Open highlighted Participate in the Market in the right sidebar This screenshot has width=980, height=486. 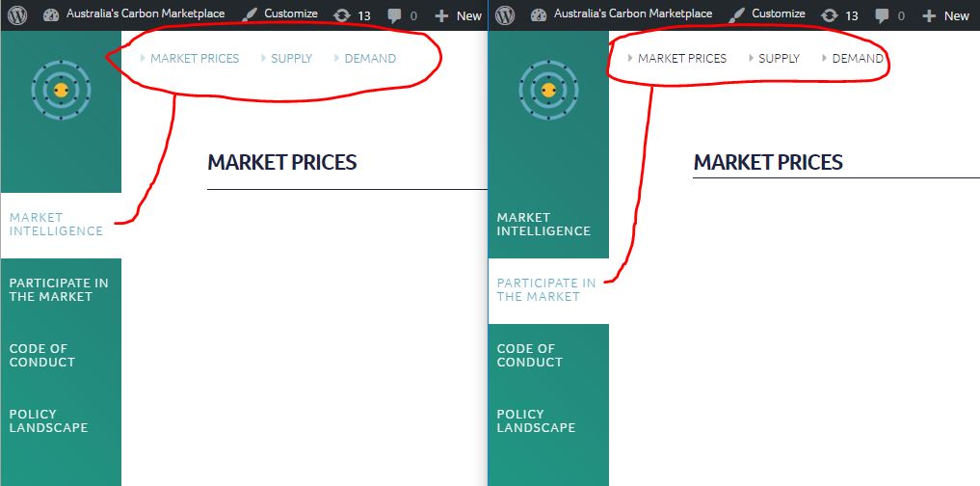pos(546,289)
